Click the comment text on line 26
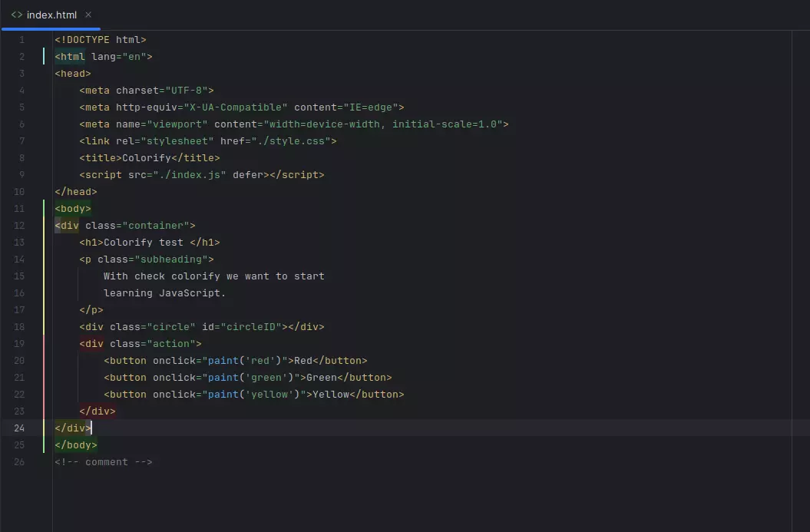Screen dimensions: 810x532 104,461
